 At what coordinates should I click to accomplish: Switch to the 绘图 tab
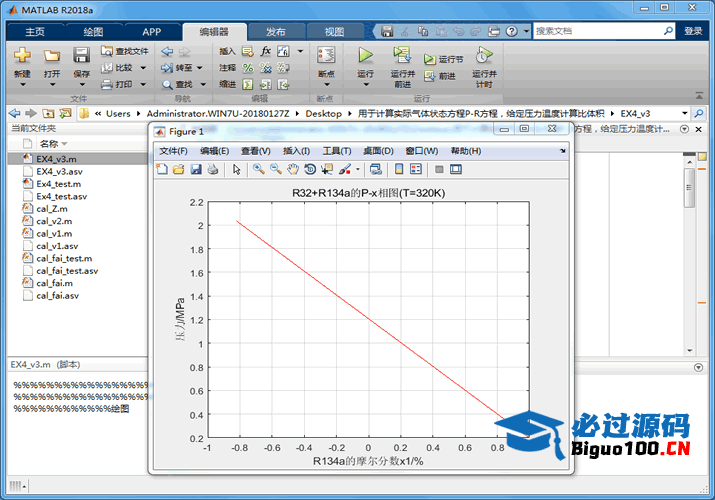[x=93, y=31]
